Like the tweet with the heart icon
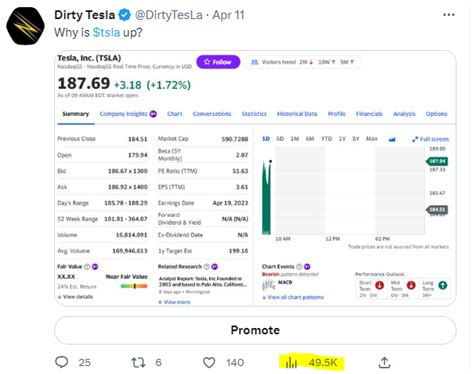 click(x=209, y=362)
